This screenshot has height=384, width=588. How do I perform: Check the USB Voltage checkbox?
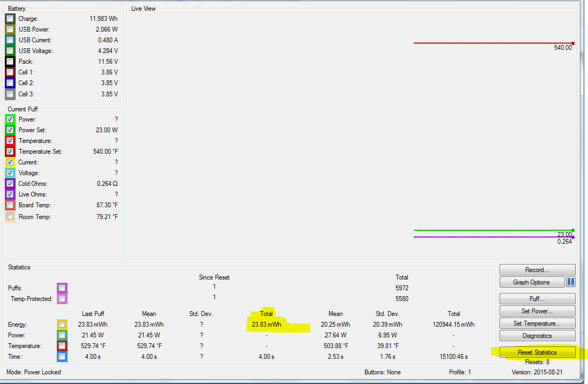click(x=10, y=51)
